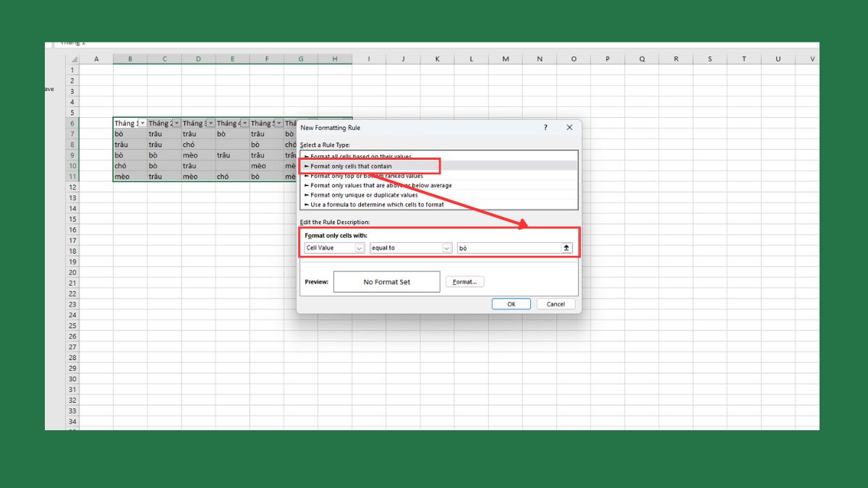Select column B header in the worksheet

130,59
